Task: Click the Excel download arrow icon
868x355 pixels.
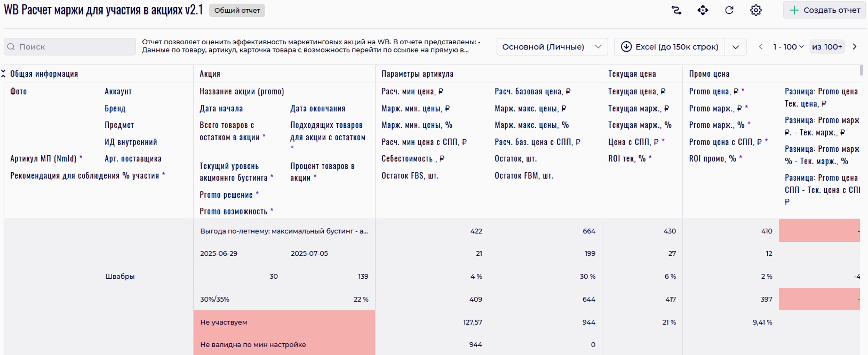Action: (626, 47)
